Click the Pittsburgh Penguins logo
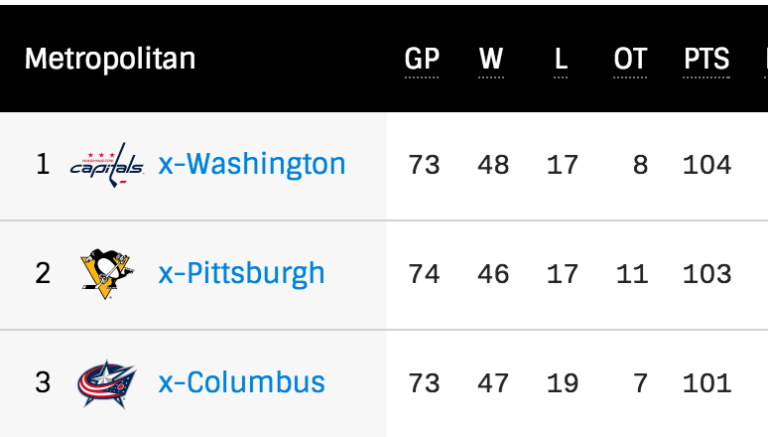This screenshot has height=437, width=768. pyautogui.click(x=106, y=273)
